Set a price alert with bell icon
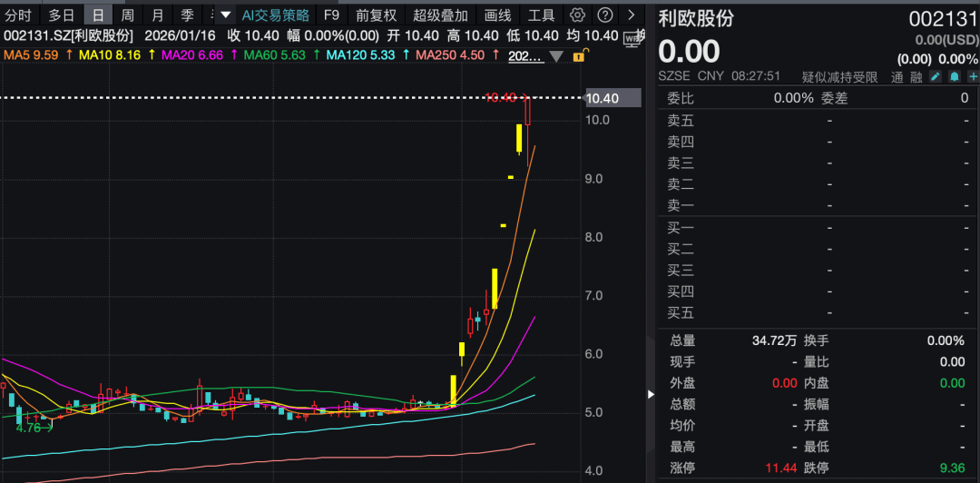980x483 pixels. tap(954, 77)
